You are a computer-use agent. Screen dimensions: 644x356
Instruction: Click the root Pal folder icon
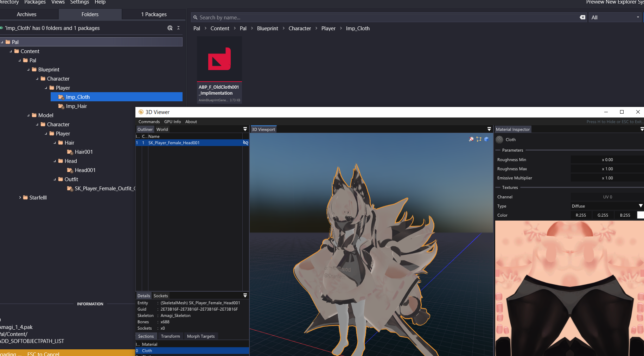pos(8,42)
